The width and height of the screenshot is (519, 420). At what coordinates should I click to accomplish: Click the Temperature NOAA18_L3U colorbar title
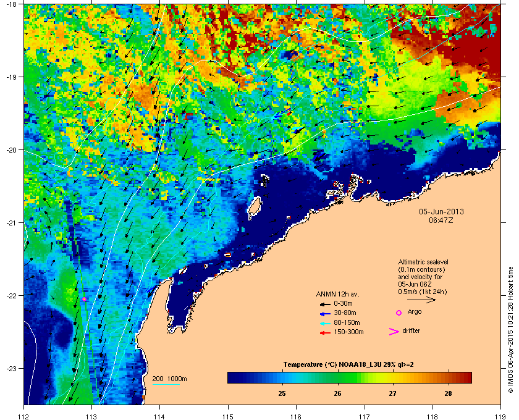(348, 365)
